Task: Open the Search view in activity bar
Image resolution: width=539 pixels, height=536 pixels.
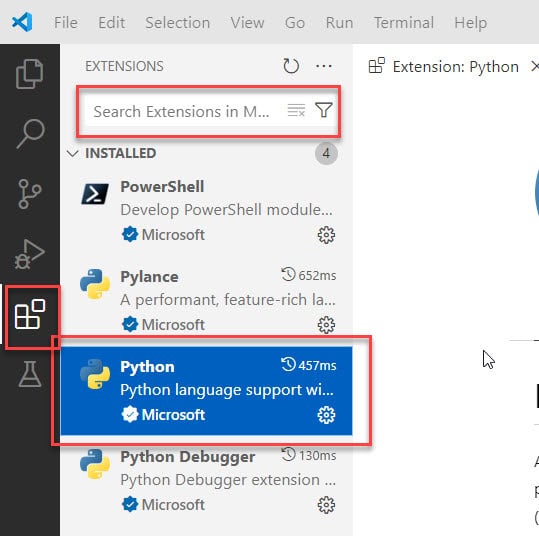Action: (x=30, y=134)
